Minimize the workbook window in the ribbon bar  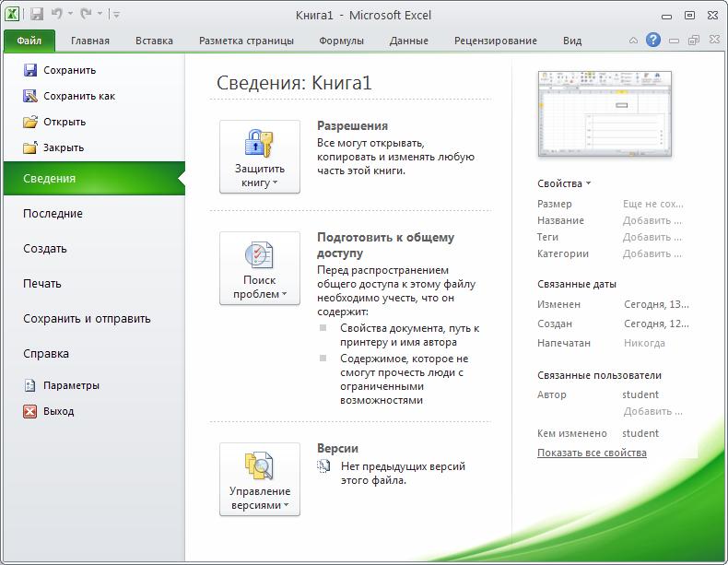pyautogui.click(x=674, y=41)
